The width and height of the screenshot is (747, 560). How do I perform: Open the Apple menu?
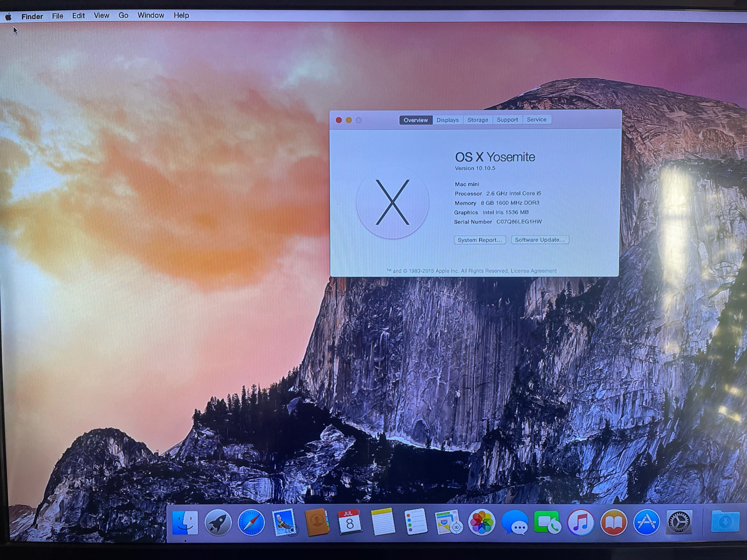pyautogui.click(x=8, y=16)
